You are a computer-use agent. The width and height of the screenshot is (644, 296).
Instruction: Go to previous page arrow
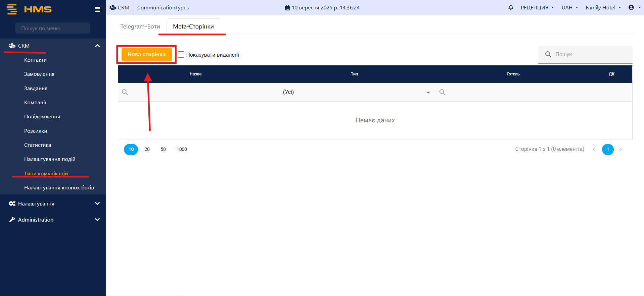pyautogui.click(x=594, y=150)
